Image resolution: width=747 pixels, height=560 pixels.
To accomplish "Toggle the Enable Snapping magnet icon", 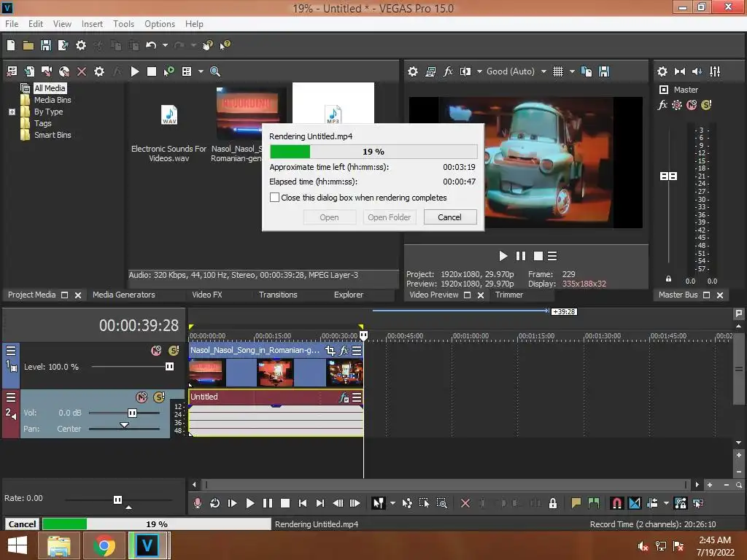I will (616, 503).
